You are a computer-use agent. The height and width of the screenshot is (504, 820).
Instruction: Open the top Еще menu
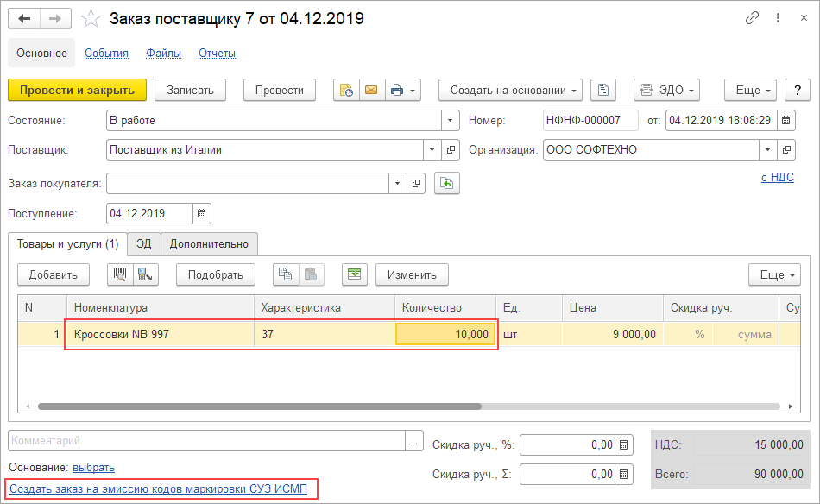pos(750,90)
